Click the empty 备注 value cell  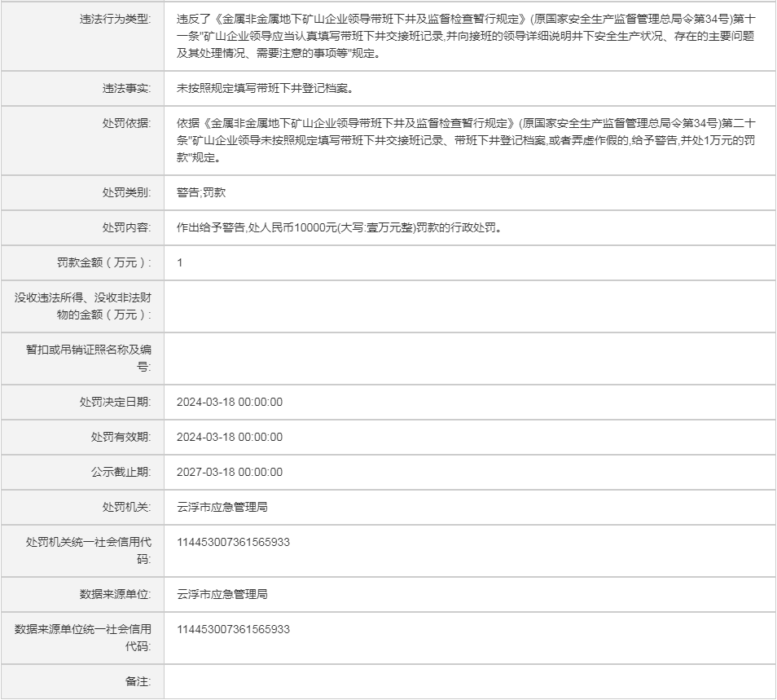(x=468, y=681)
